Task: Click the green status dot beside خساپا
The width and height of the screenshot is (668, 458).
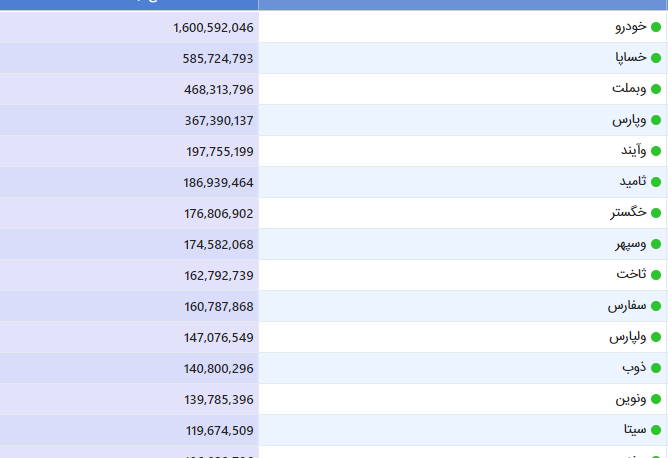Action: pyautogui.click(x=656, y=58)
